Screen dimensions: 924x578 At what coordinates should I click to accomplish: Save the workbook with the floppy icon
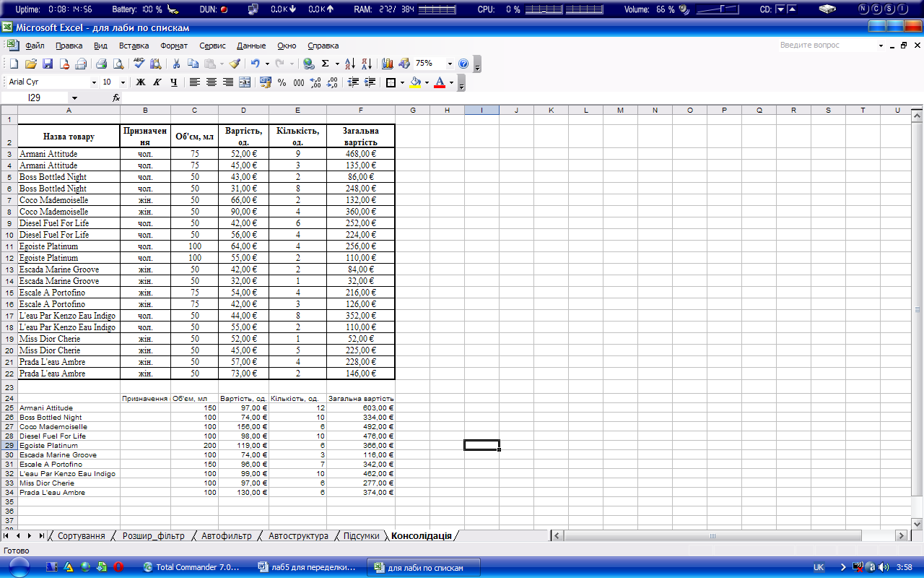tap(48, 64)
